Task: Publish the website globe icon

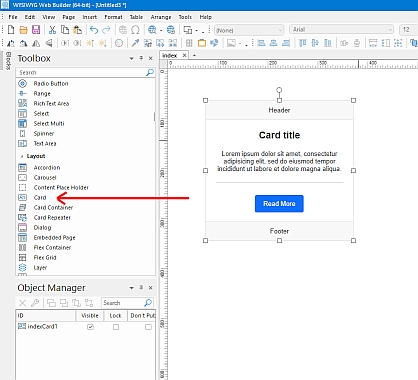Action: [171, 30]
